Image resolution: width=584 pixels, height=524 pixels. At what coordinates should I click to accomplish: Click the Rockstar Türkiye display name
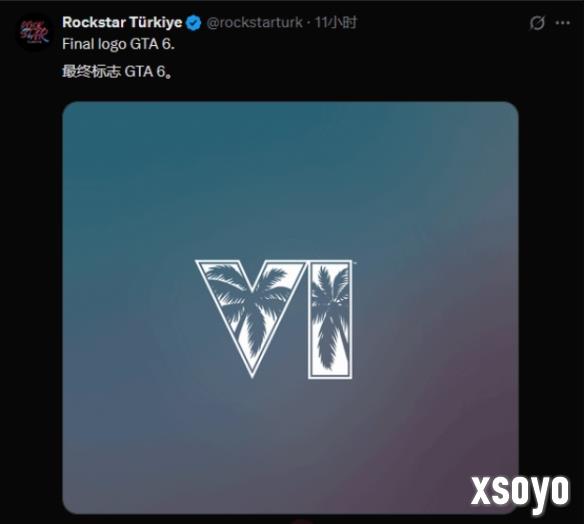tap(122, 22)
